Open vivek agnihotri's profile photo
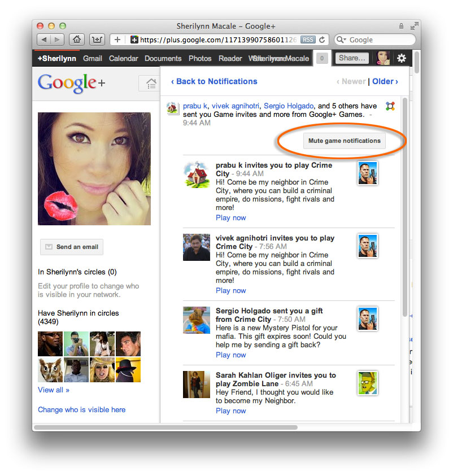The image size is (453, 476). pos(197,247)
